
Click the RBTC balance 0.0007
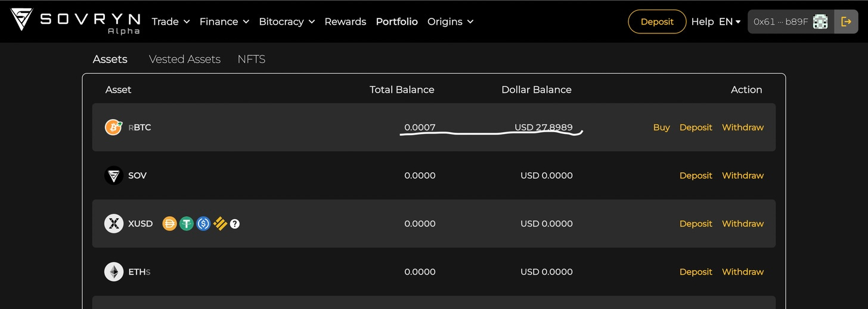pyautogui.click(x=420, y=127)
